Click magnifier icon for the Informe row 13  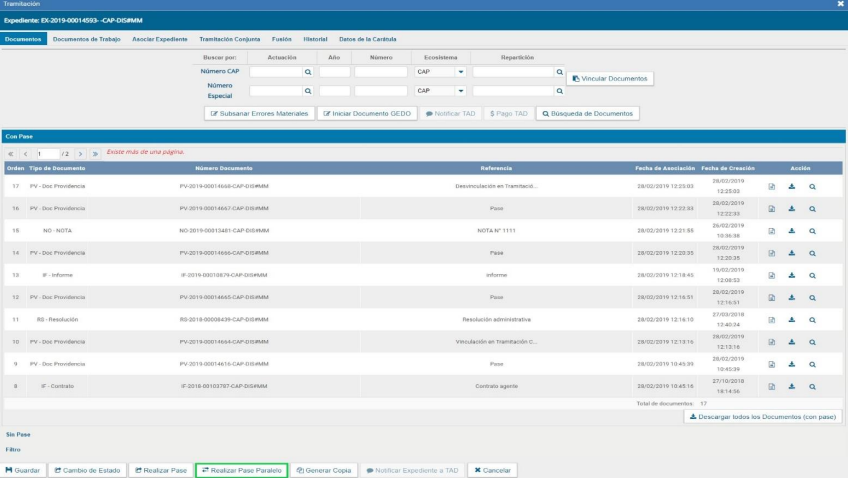point(812,275)
